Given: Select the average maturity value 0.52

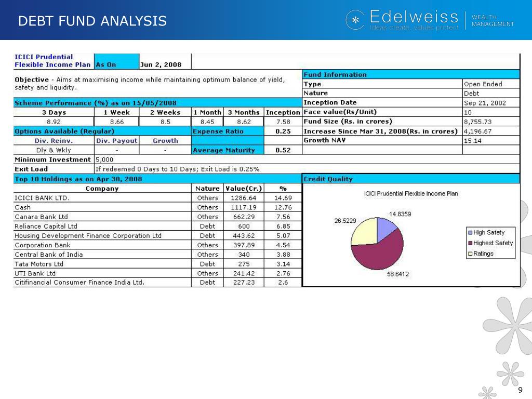Looking at the screenshot, I should click(x=283, y=150).
